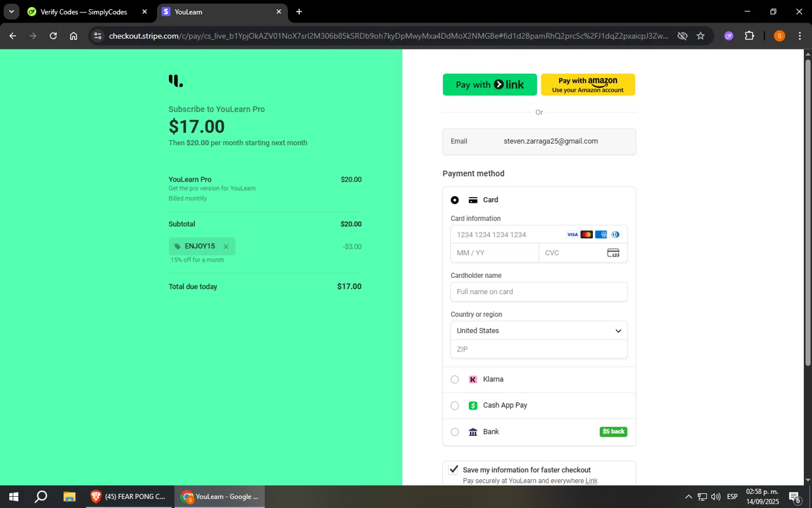
Task: Open the purple extension icon
Action: coord(729,36)
